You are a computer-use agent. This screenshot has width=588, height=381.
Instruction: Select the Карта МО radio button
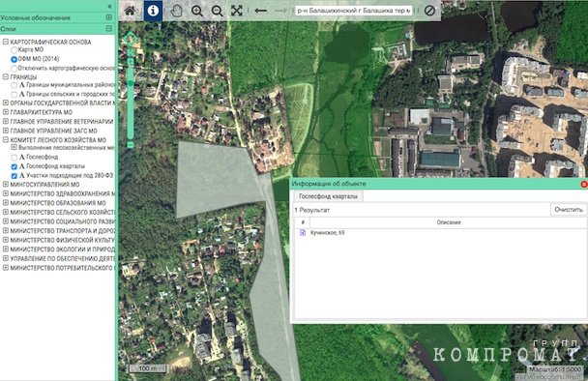(14, 49)
